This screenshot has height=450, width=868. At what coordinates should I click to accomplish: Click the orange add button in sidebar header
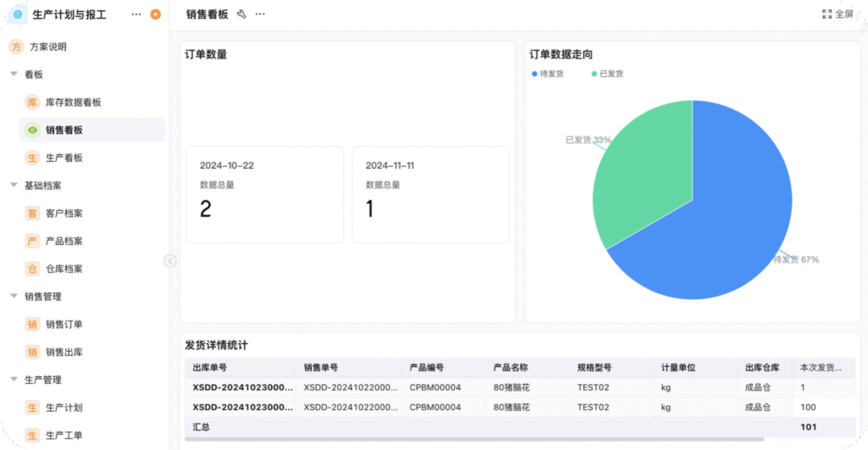154,14
